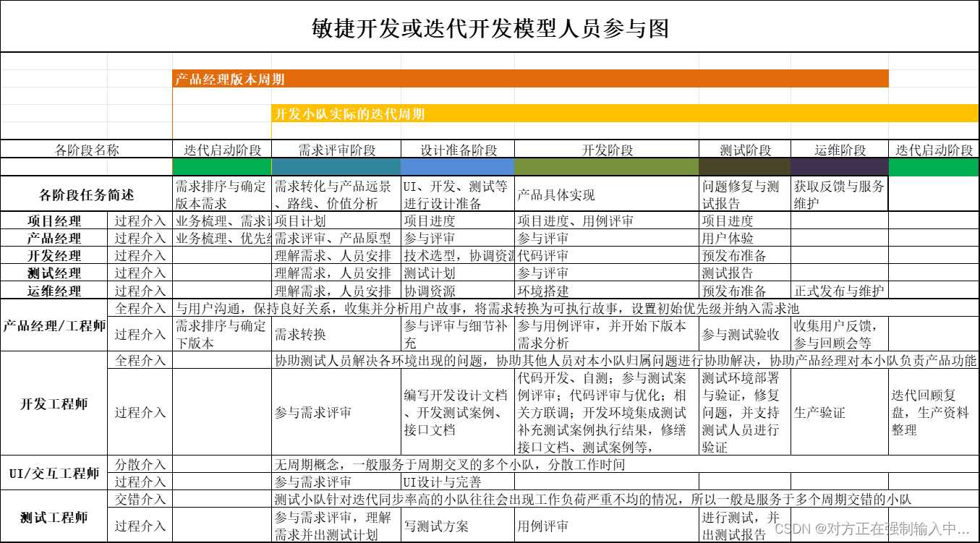Select the orange 产品经理版本周期 bar
The height and width of the screenshot is (543, 980).
pyautogui.click(x=530, y=79)
